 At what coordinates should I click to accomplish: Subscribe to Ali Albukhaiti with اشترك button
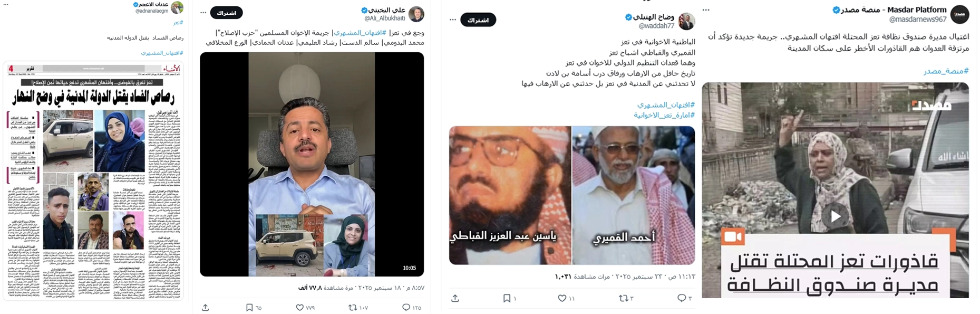[x=227, y=13]
